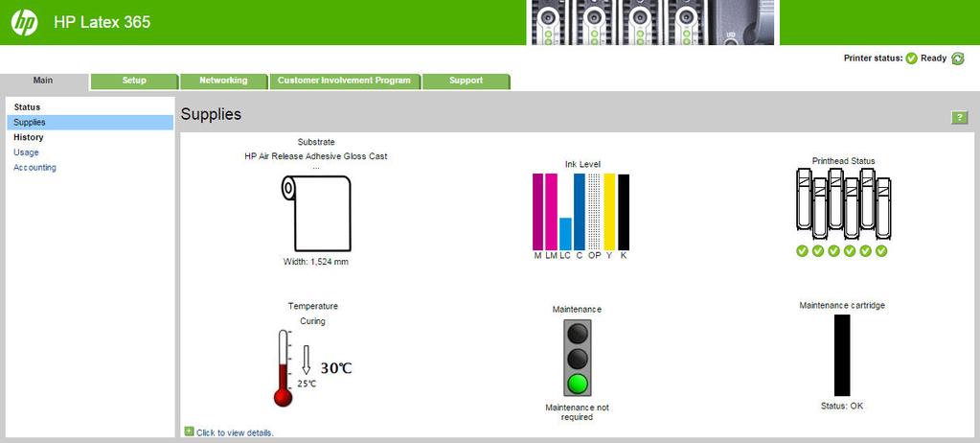Click the HP logo icon

point(24,23)
